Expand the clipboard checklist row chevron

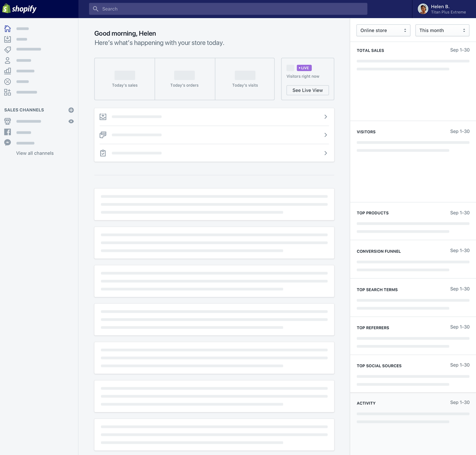pyautogui.click(x=326, y=153)
